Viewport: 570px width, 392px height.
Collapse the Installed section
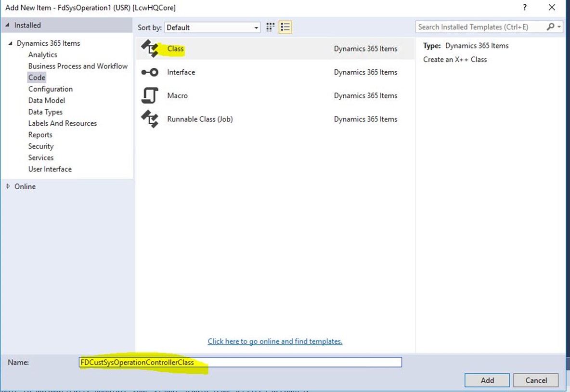(7, 25)
